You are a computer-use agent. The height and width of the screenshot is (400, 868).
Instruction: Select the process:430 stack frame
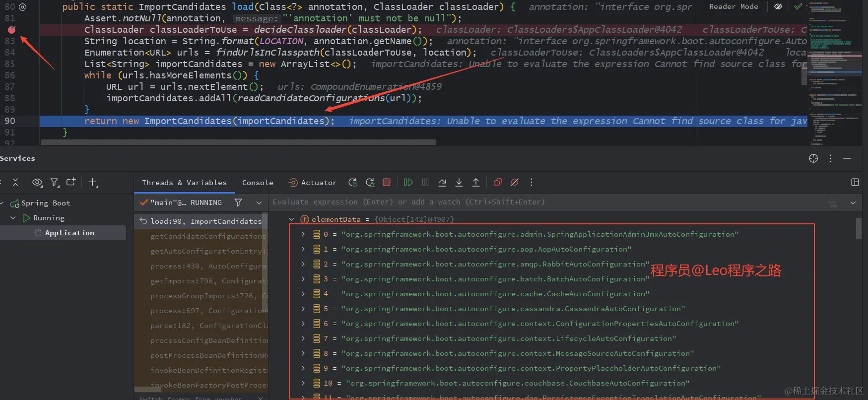click(x=201, y=266)
